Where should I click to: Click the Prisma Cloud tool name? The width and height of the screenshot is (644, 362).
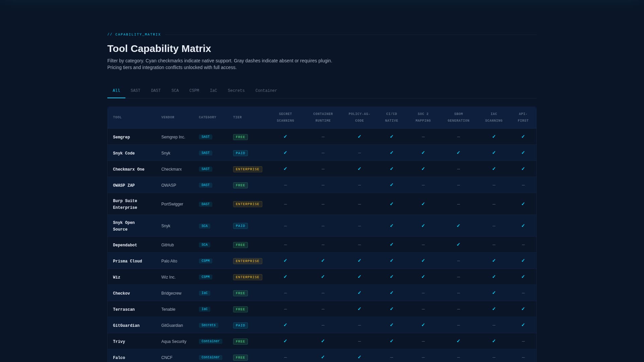[127, 261]
